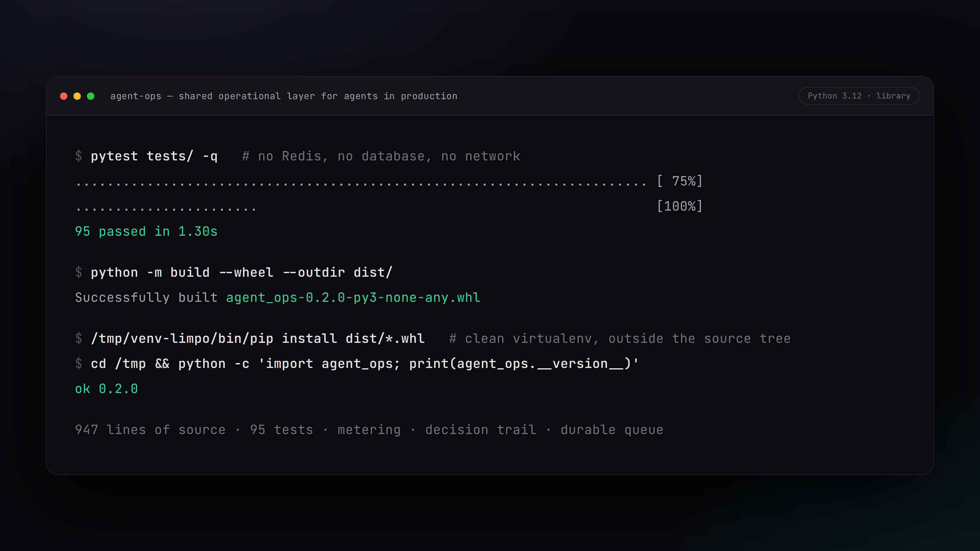Click the no Redis comment text
The image size is (980, 551).
tap(381, 156)
